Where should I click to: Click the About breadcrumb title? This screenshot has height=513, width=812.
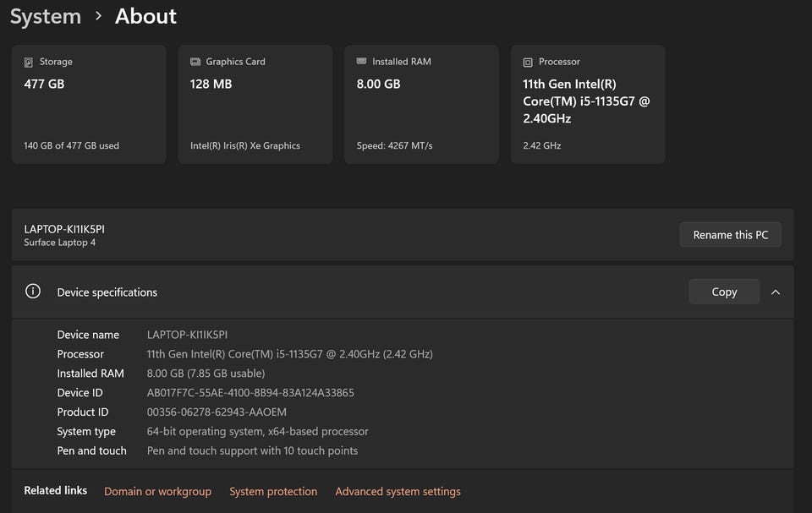click(x=145, y=16)
